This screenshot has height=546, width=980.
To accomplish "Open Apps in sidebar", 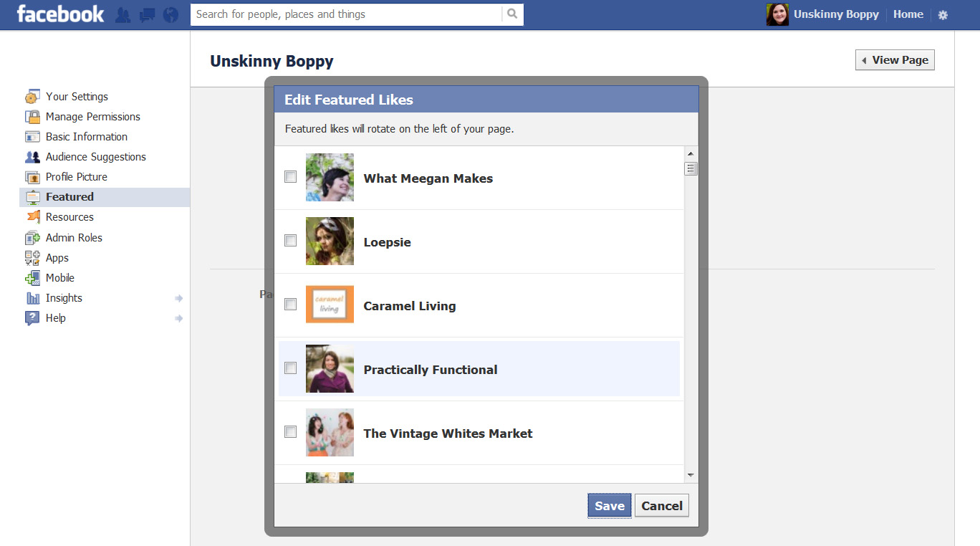I will [x=57, y=258].
